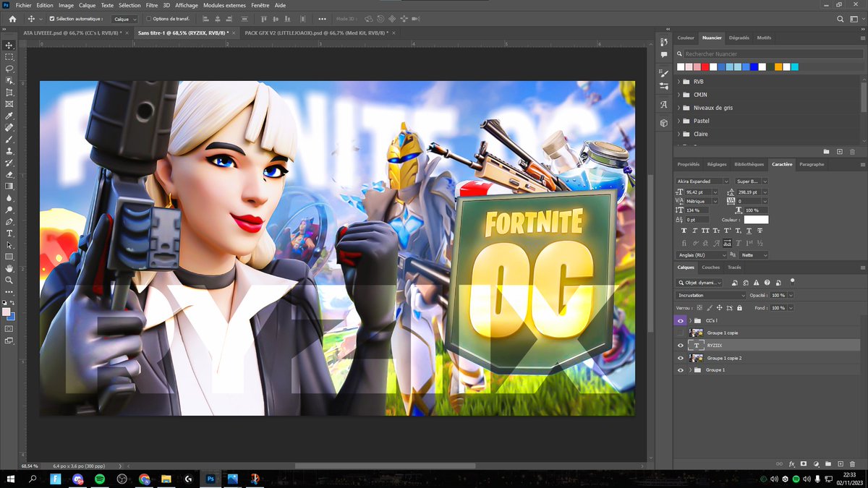This screenshot has width=868, height=488.
Task: Open the Nette anti-aliasing dropdown
Action: 754,255
